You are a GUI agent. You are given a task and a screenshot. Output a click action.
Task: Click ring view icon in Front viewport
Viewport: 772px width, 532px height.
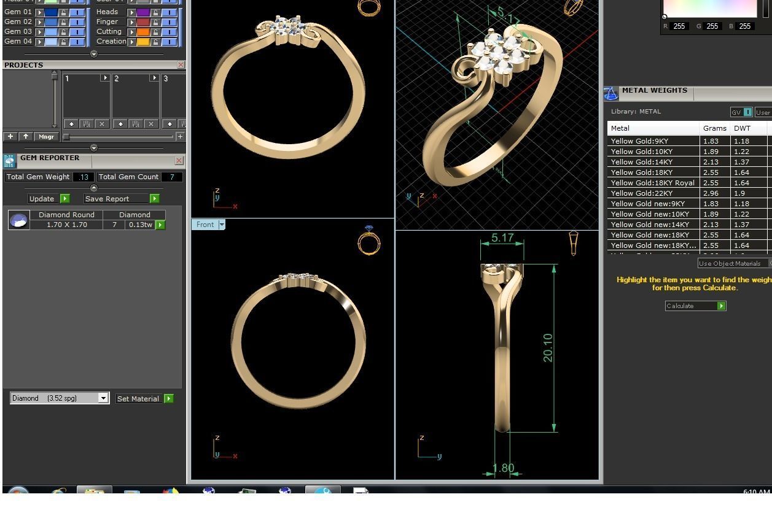point(368,240)
